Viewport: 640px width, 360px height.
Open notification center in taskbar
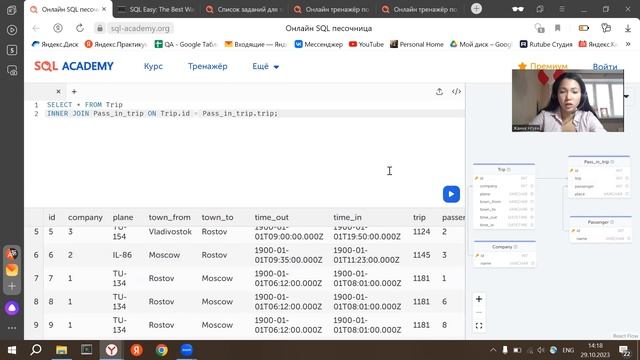click(624, 350)
